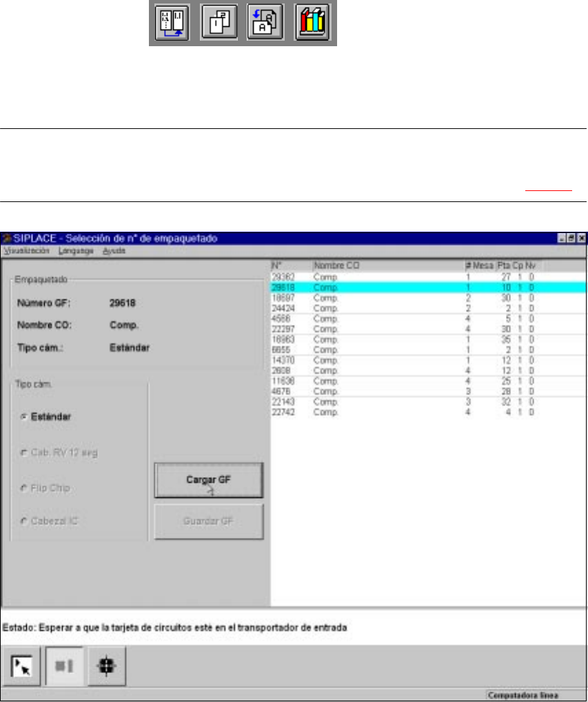Select list row 22742
The height and width of the screenshot is (702, 588).
coord(428,412)
